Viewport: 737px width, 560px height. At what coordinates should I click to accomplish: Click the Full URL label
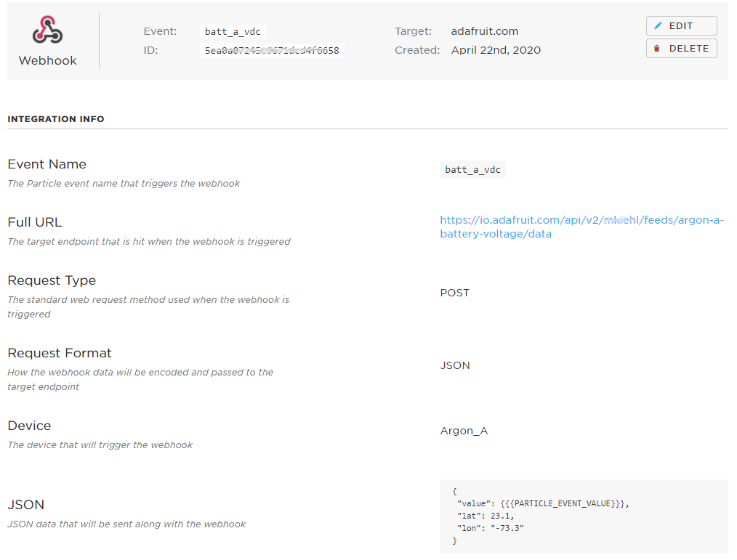click(x=35, y=222)
